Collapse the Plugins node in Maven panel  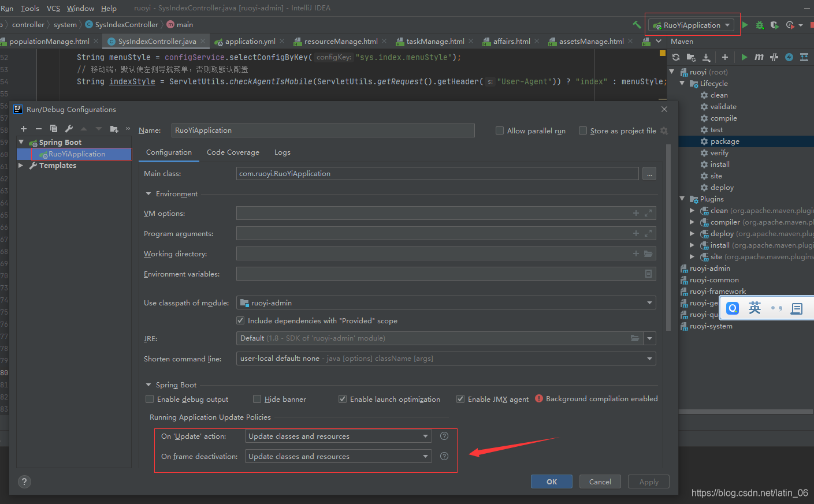[x=683, y=199]
